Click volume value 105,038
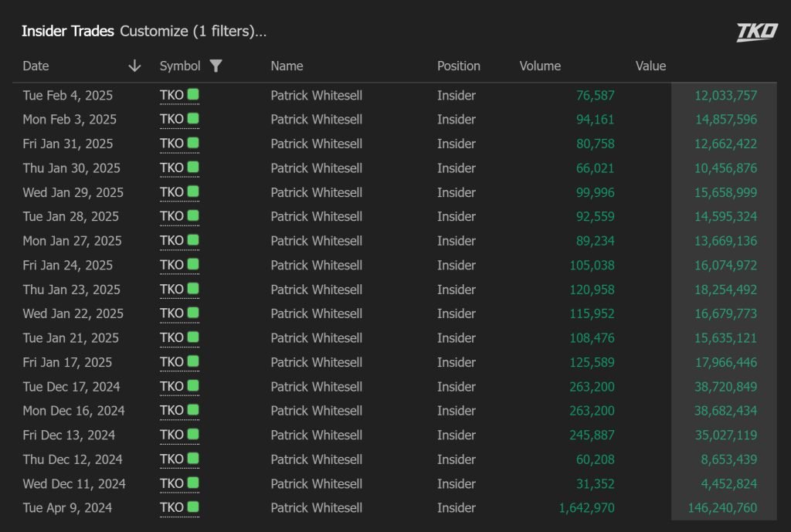Screen dimensions: 791x532 [x=592, y=266]
